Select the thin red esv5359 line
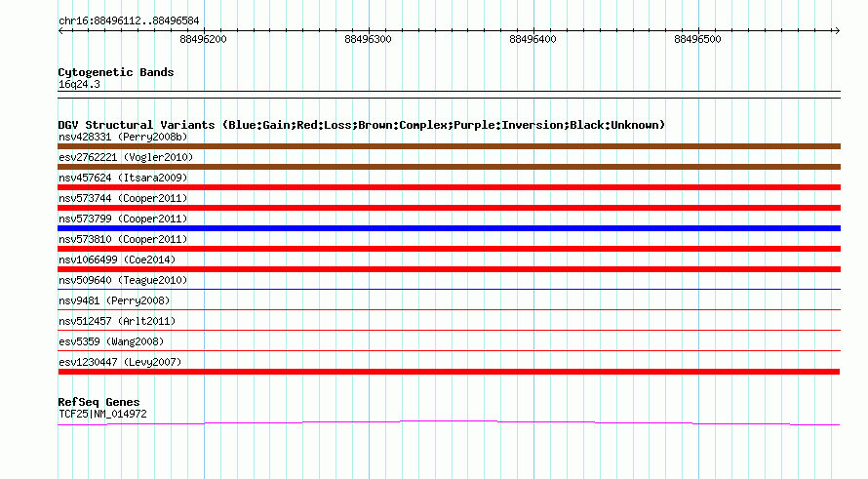 pos(449,350)
